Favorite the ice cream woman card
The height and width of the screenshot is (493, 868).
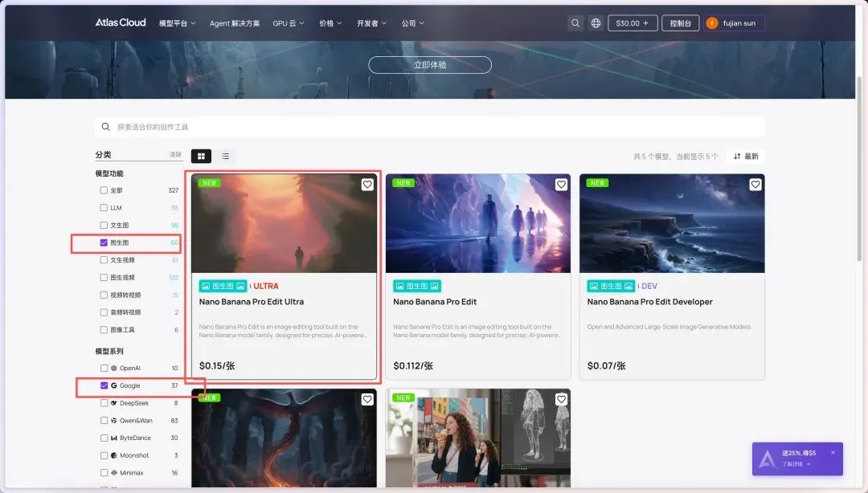tap(561, 399)
